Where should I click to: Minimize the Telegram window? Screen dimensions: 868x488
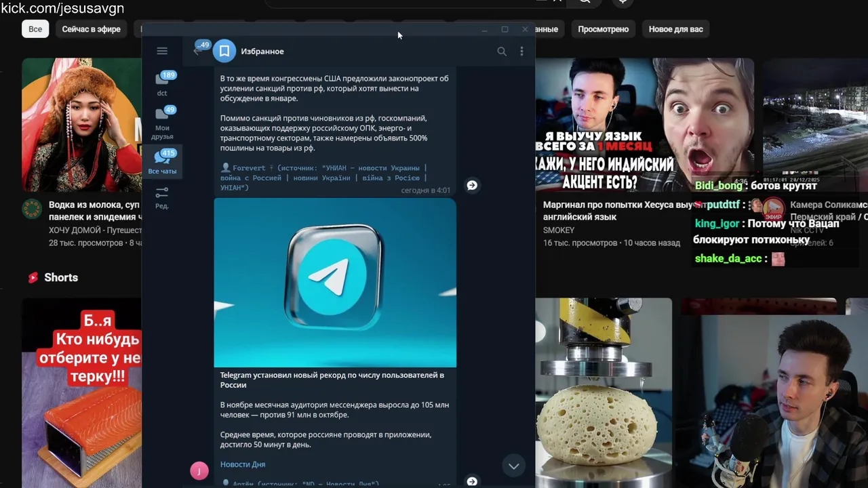pyautogui.click(x=484, y=30)
